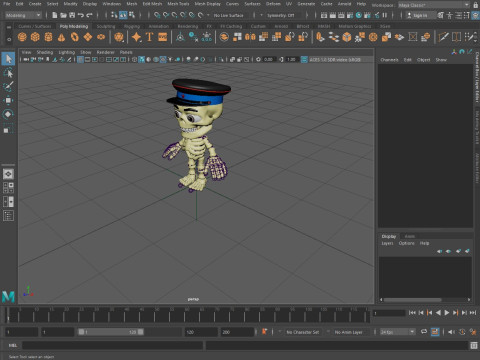The width and height of the screenshot is (480, 360).
Task: Click the New Scene icon
Action: (x=55, y=15)
